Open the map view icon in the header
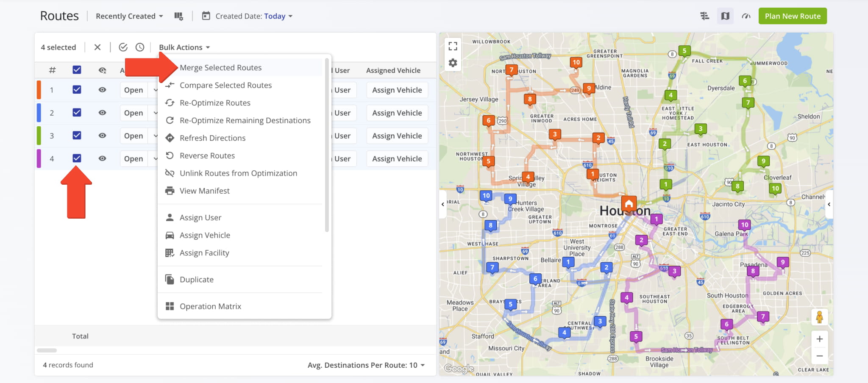The height and width of the screenshot is (383, 868). tap(725, 16)
